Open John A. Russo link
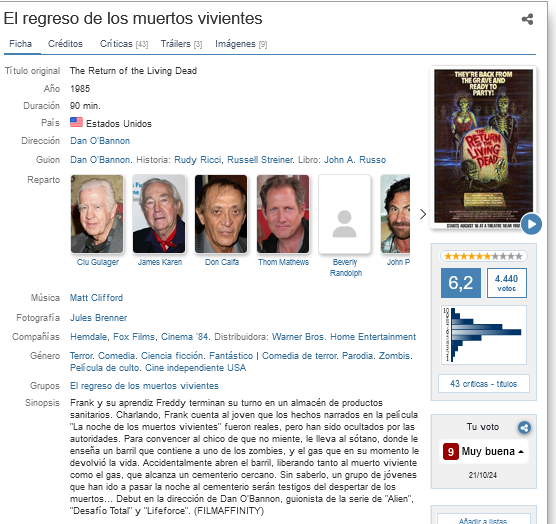The height and width of the screenshot is (524, 556). pos(355,160)
